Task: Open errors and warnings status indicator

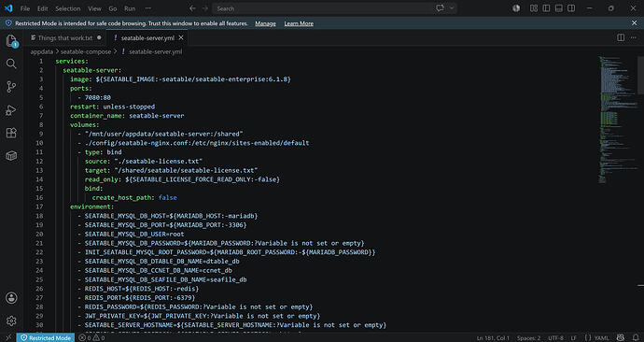Action: click(91, 338)
